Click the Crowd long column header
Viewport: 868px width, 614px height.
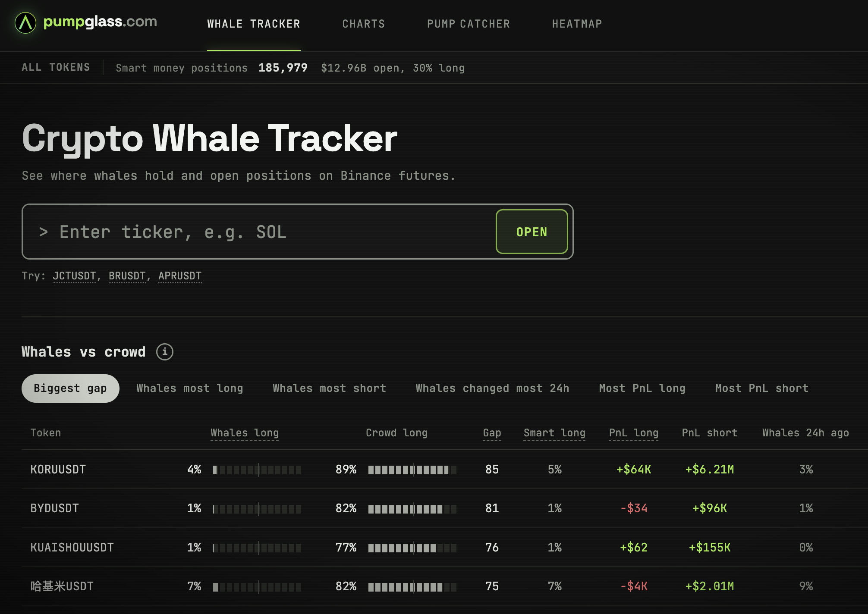click(396, 433)
